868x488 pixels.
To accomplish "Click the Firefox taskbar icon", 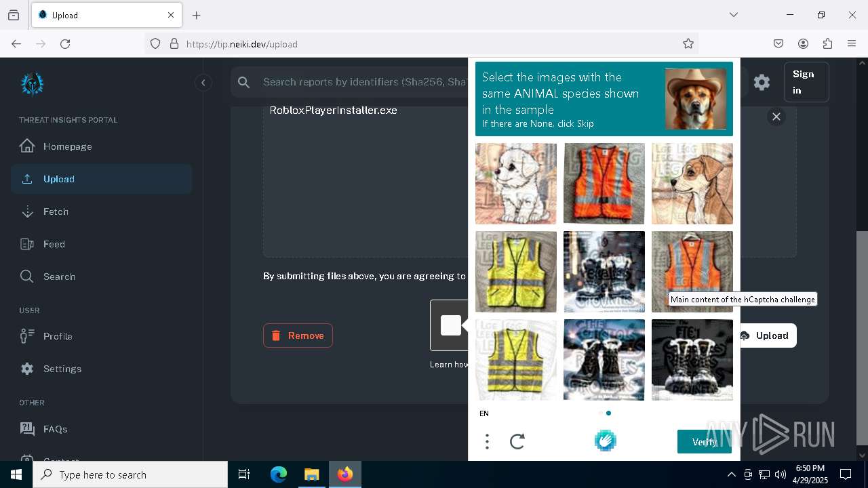I will click(x=345, y=474).
